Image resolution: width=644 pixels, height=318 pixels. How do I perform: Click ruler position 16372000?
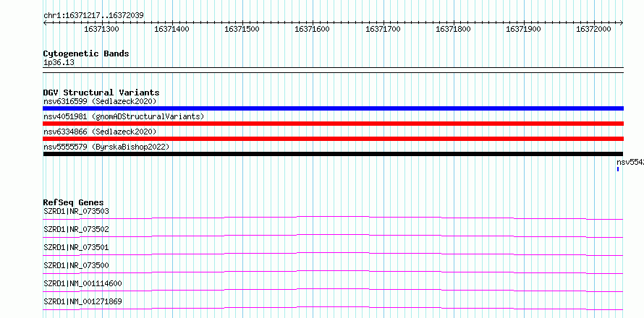click(x=593, y=29)
